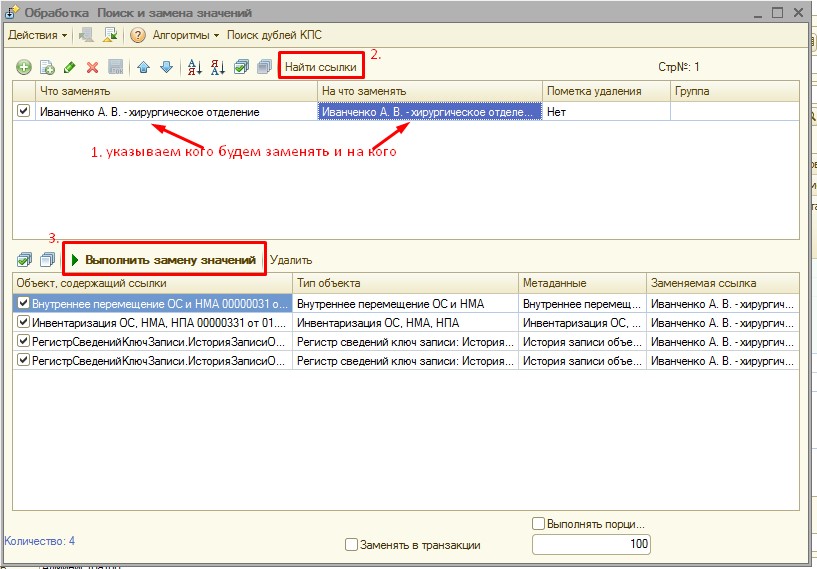This screenshot has height=569, width=817.
Task: Click the 'Удалить' button
Action: pyautogui.click(x=291, y=260)
